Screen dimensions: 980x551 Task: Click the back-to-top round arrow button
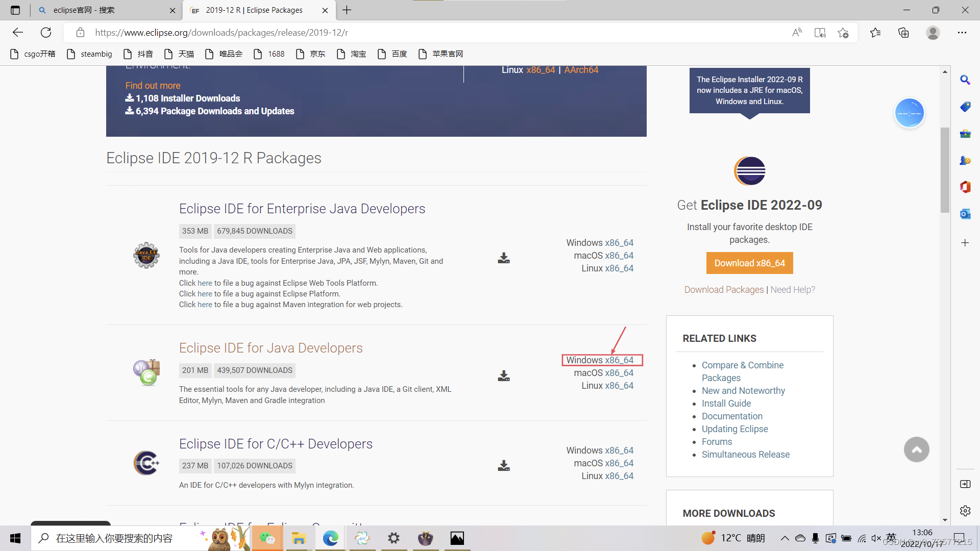tap(917, 449)
